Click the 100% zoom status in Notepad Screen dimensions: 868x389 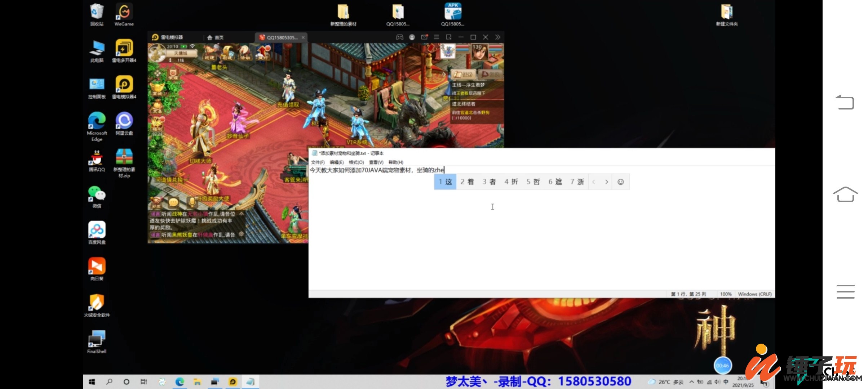pyautogui.click(x=726, y=294)
